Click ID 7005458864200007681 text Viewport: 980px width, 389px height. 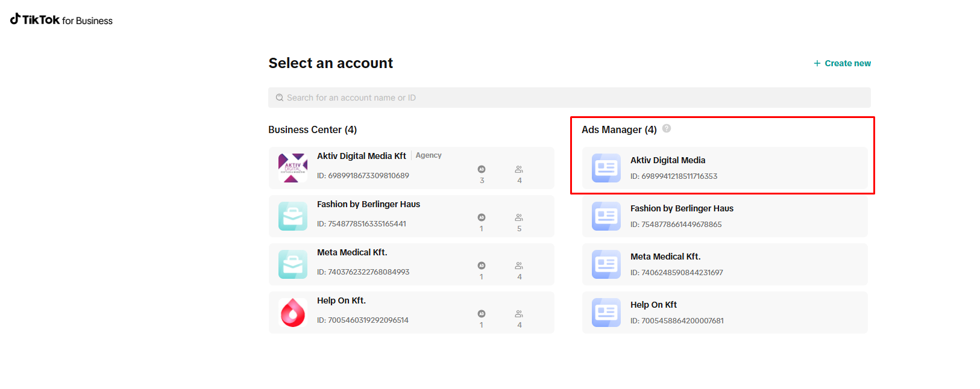(x=677, y=321)
